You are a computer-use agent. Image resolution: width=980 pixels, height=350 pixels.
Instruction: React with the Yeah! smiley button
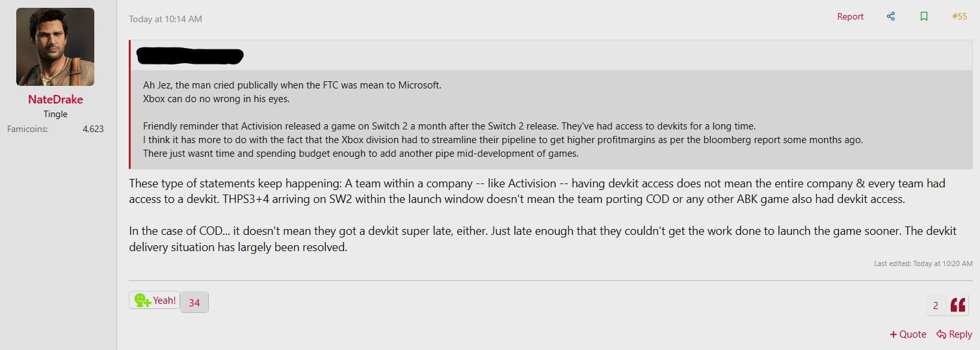155,301
